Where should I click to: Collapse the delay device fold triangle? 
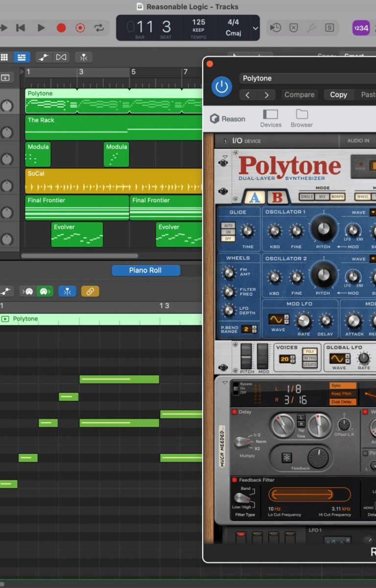(225, 383)
